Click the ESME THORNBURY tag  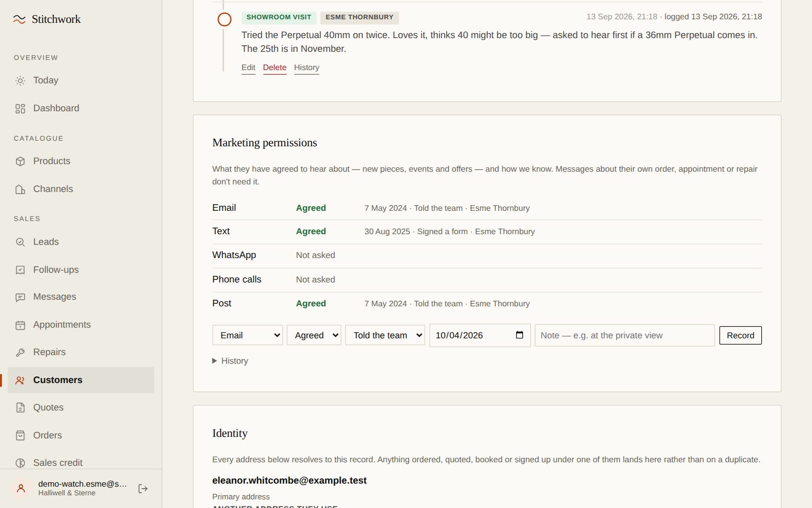pyautogui.click(x=359, y=17)
